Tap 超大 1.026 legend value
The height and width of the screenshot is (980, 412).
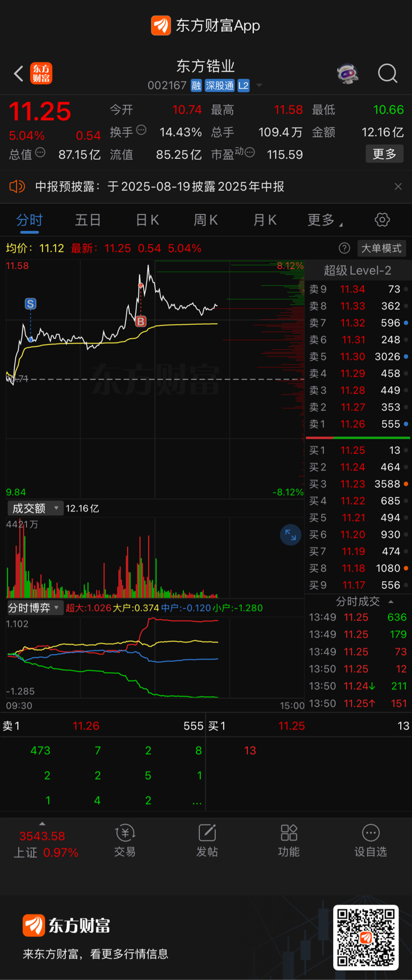[89, 608]
